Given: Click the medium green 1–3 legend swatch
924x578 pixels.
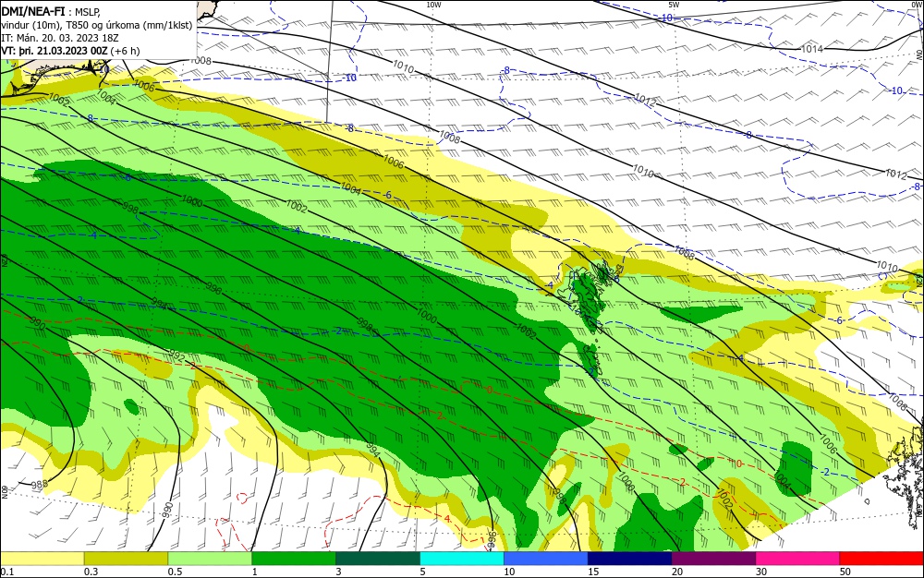Looking at the screenshot, I should (294, 559).
